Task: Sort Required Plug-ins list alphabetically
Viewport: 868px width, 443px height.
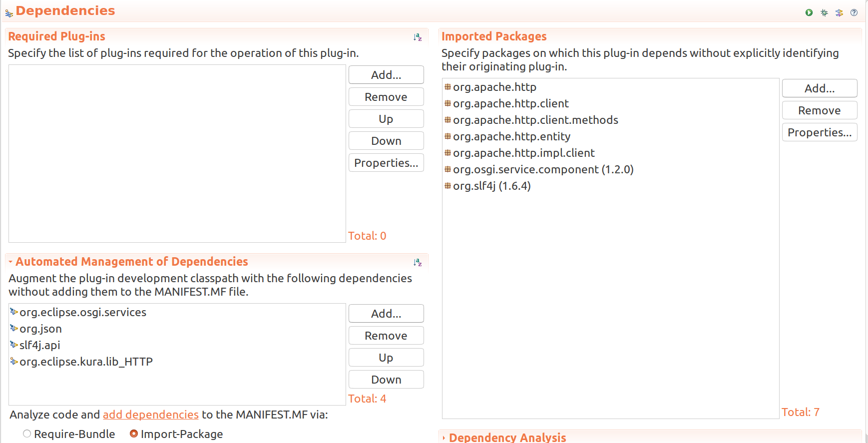Action: [x=418, y=37]
